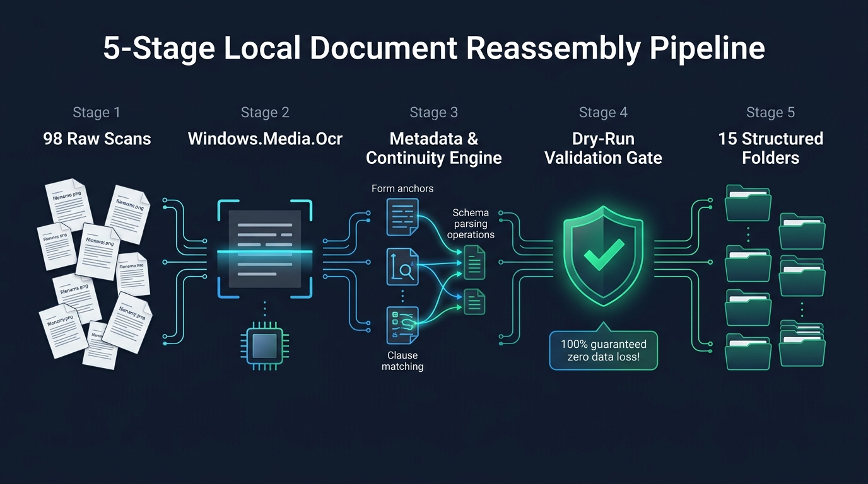Click the "5-Stage Local Document Reassembly Pipeline" title
This screenshot has width=868, height=484.
point(434,49)
